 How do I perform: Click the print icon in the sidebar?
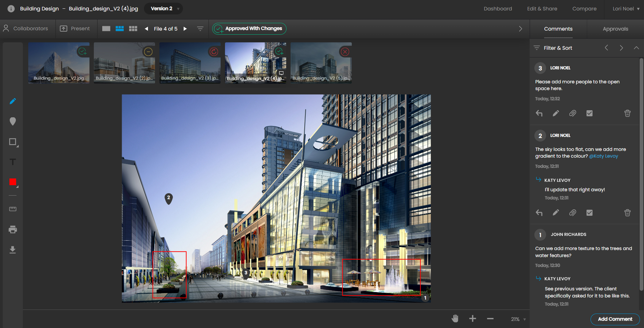13,229
